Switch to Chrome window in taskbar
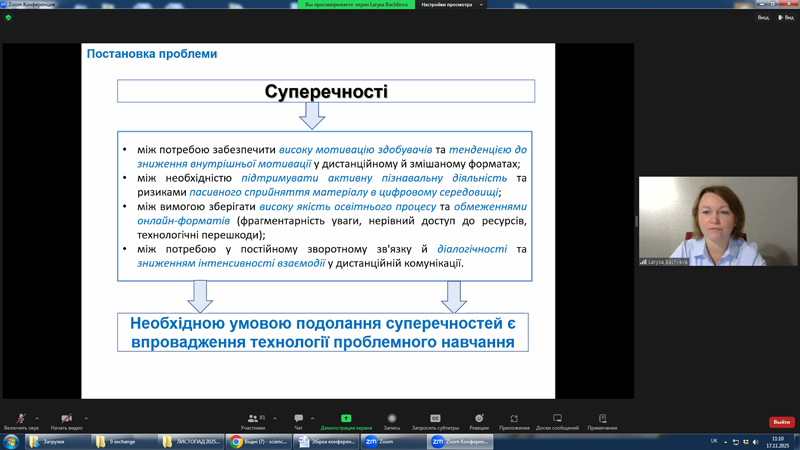800x450 pixels. (x=259, y=441)
